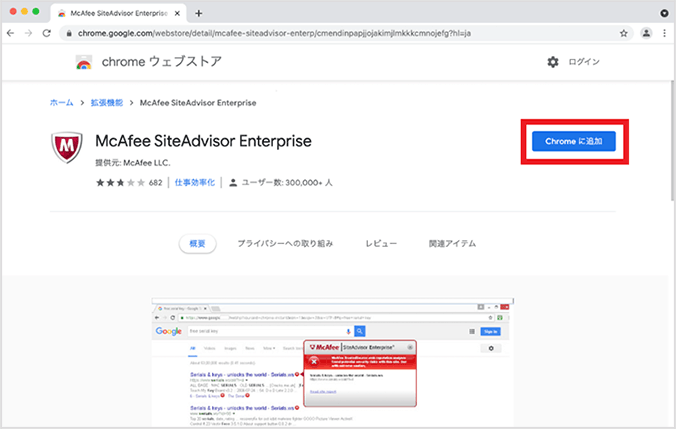676x429 pixels.
Task: Click the McAfee SiteAdvisor Enterprise browser tab
Action: tap(119, 13)
